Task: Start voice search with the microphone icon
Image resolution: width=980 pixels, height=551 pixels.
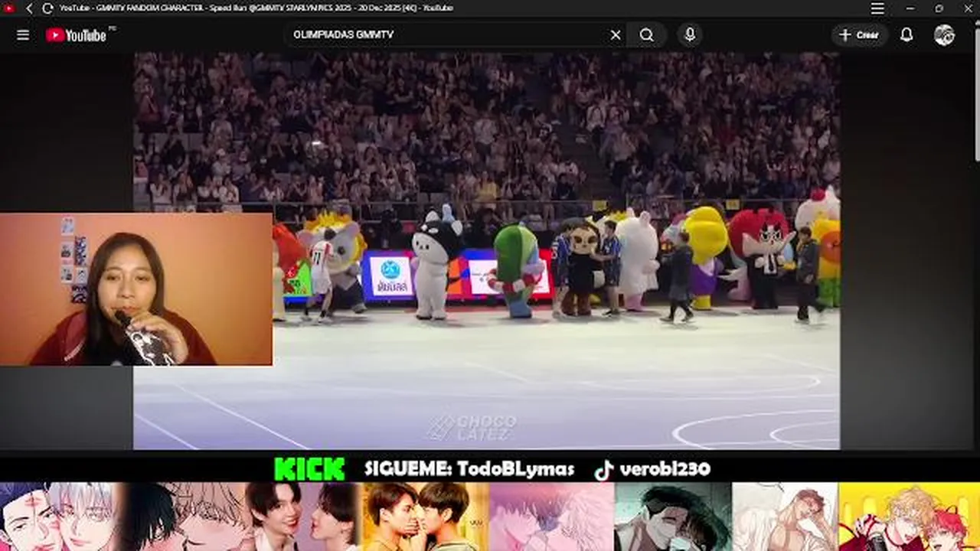Action: click(x=689, y=35)
